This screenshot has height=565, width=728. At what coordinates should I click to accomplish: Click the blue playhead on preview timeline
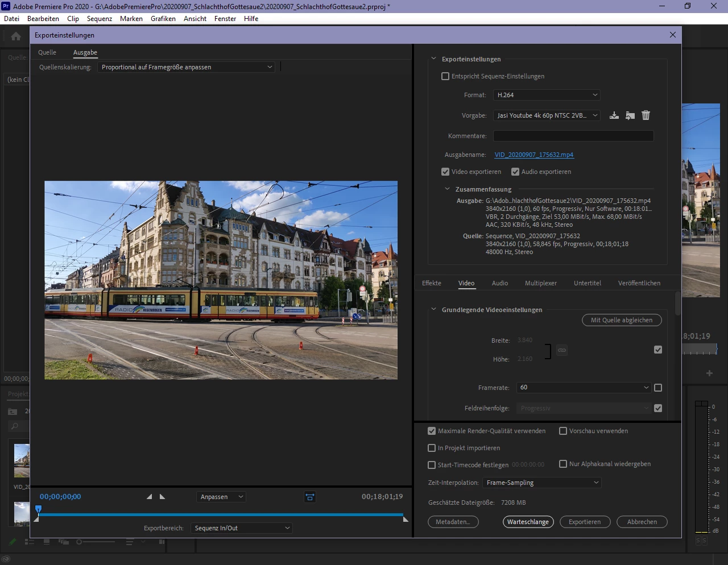coord(39,509)
